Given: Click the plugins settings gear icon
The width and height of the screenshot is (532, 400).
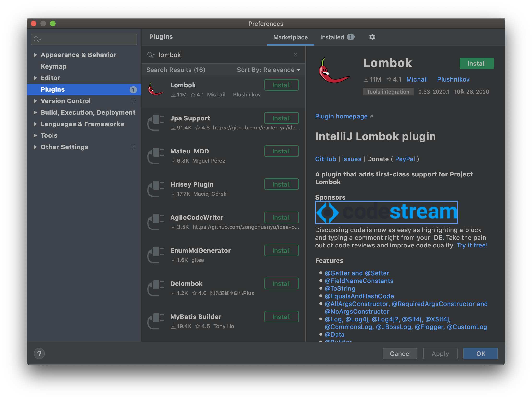Looking at the screenshot, I should click(x=372, y=37).
